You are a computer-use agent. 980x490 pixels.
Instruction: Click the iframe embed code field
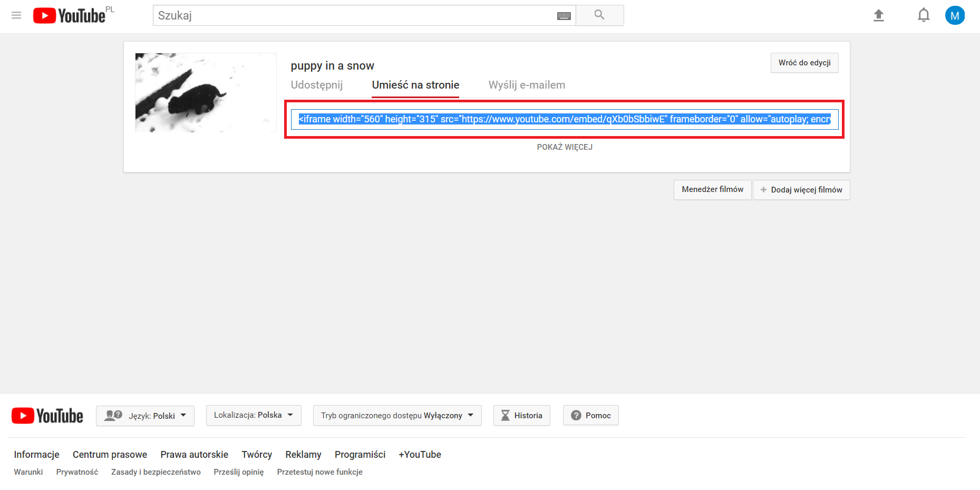565,119
